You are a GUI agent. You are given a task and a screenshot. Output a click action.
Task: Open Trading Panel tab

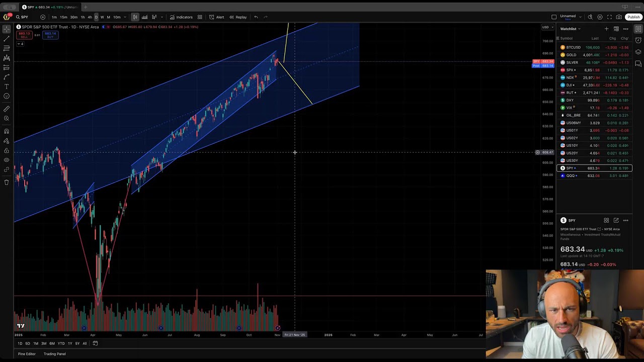click(54, 354)
